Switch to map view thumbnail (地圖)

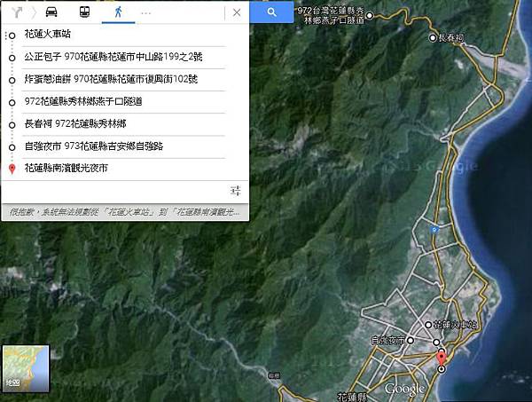coord(26,368)
